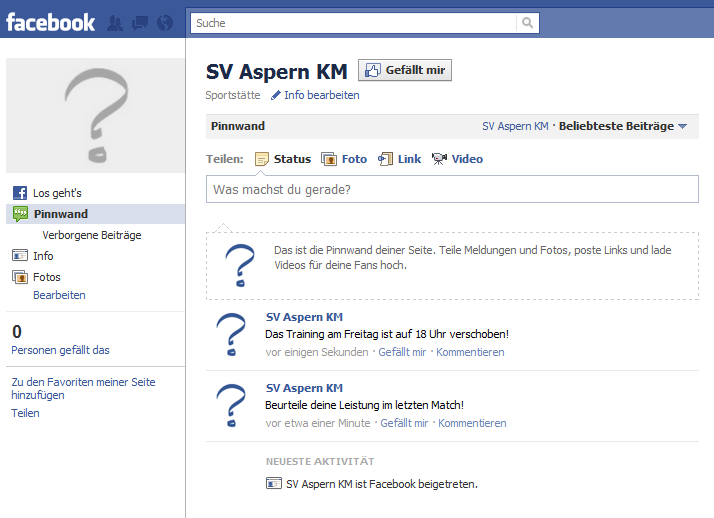Click Info bearbeiten link

tap(321, 95)
